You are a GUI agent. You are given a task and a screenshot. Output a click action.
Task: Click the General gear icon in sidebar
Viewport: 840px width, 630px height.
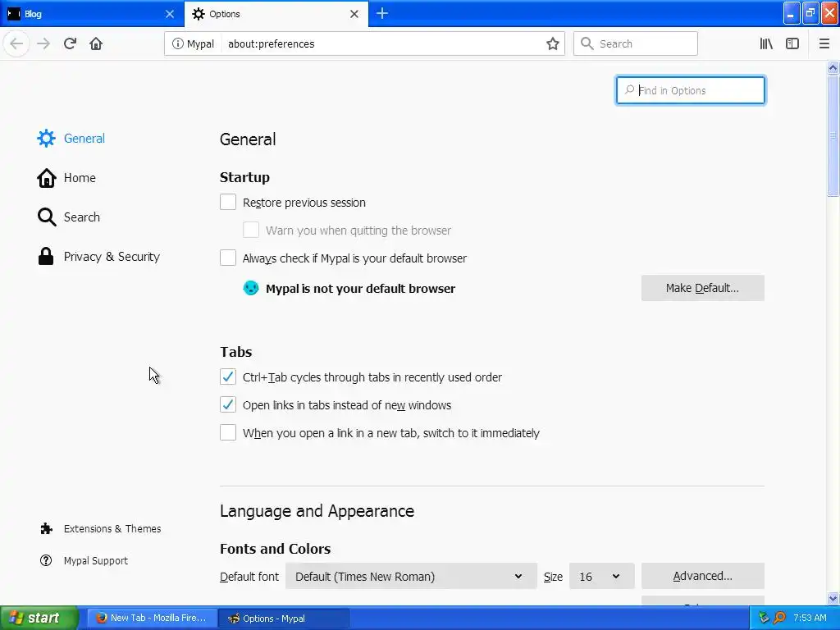tap(46, 138)
